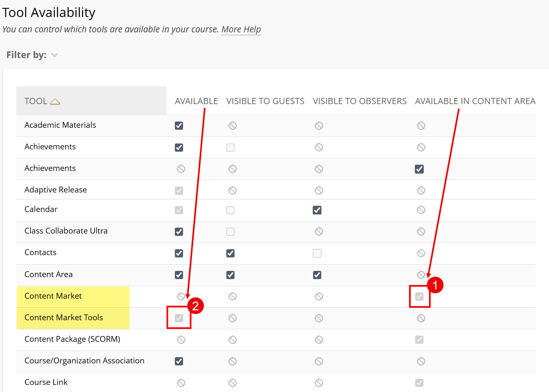Uncheck Academic Materials availability

[179, 125]
